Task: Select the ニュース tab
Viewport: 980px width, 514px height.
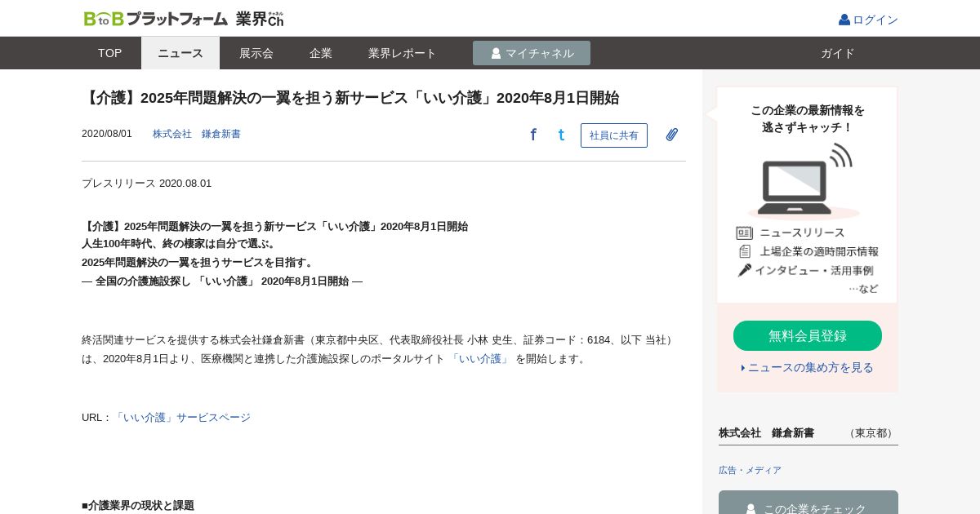Action: 180,53
